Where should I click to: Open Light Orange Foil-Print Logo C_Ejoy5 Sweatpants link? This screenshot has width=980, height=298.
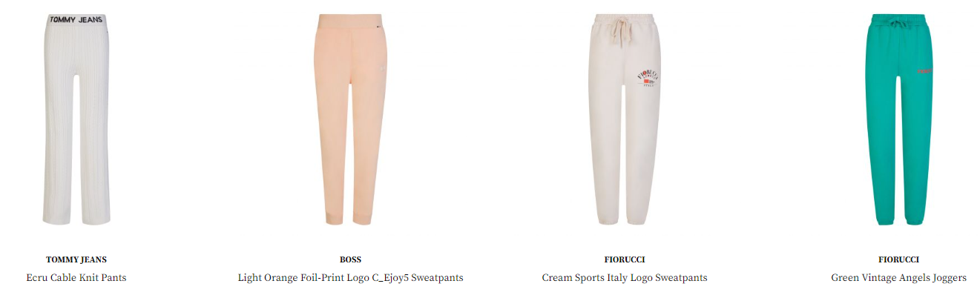(350, 278)
